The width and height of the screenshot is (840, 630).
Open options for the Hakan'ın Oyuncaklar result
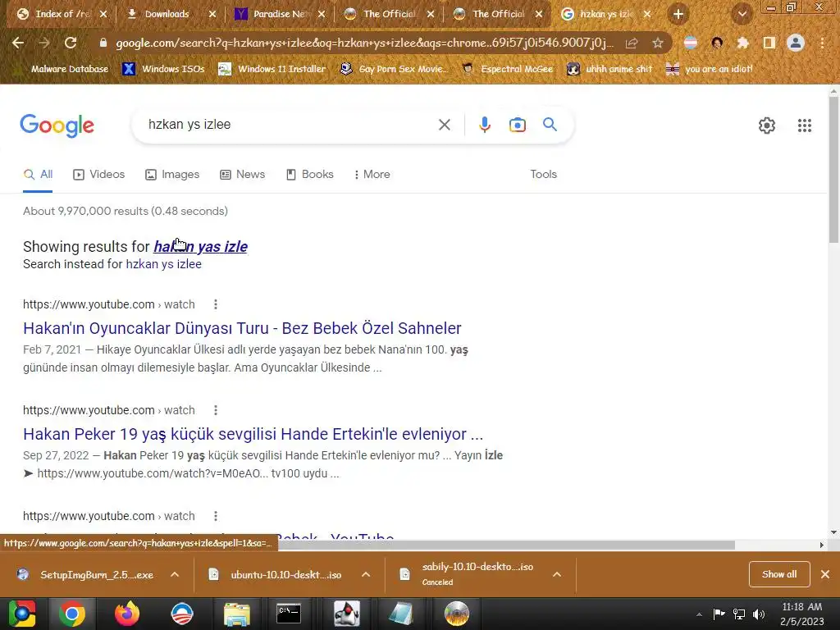(216, 304)
